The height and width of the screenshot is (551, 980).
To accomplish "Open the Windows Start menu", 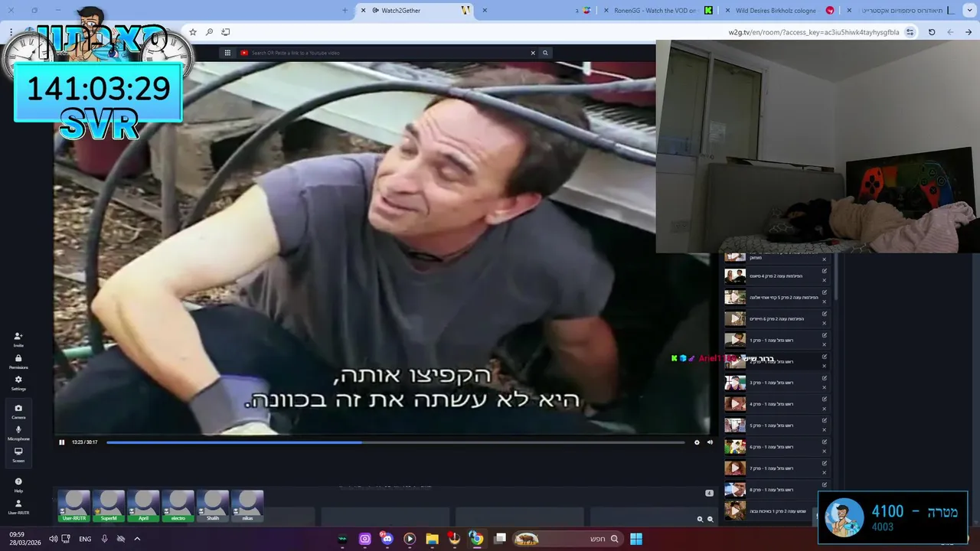I will (x=636, y=539).
